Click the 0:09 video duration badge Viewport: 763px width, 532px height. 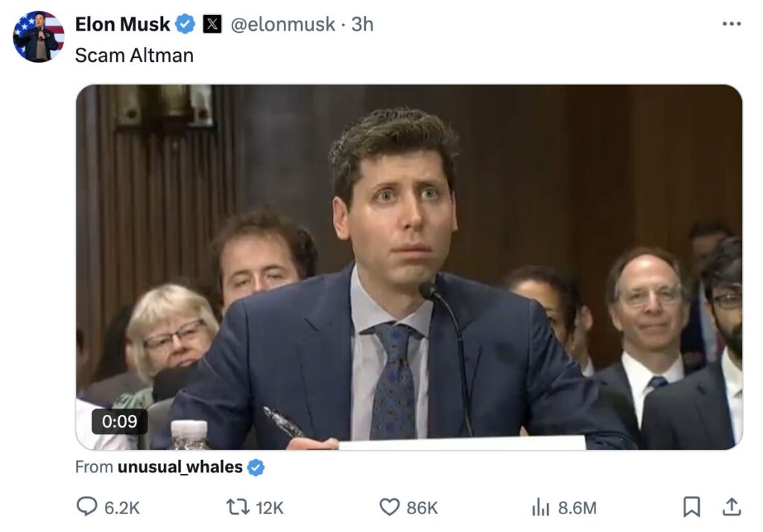coord(120,421)
